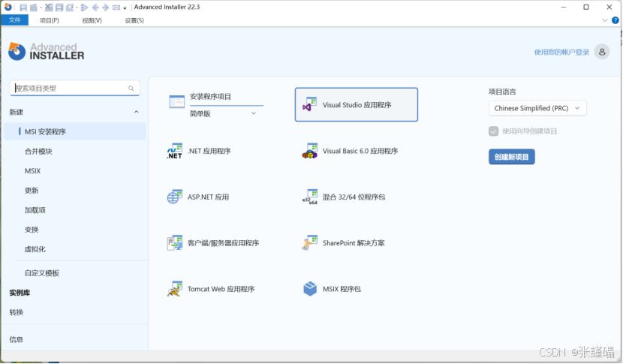
Task: Open the dropdown arrow beside the Build icon
Action: coord(41,8)
